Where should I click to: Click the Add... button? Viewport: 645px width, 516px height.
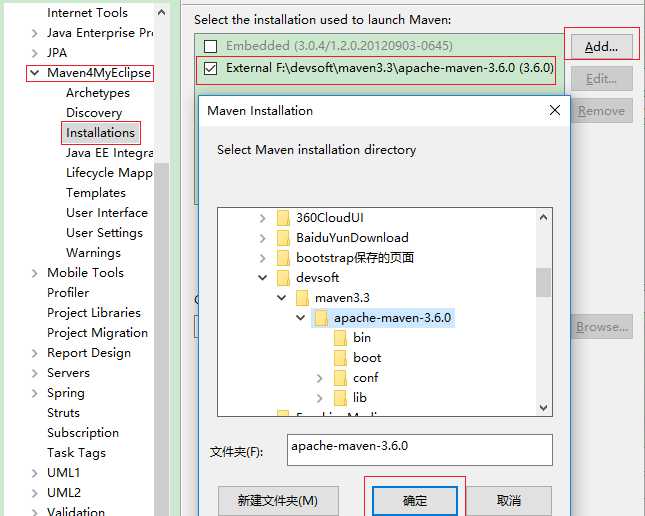point(601,47)
